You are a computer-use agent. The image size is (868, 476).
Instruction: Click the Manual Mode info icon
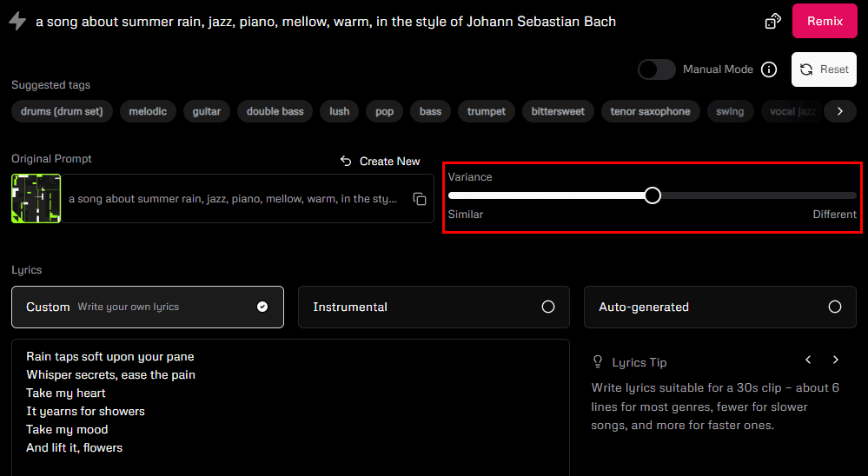coord(769,69)
